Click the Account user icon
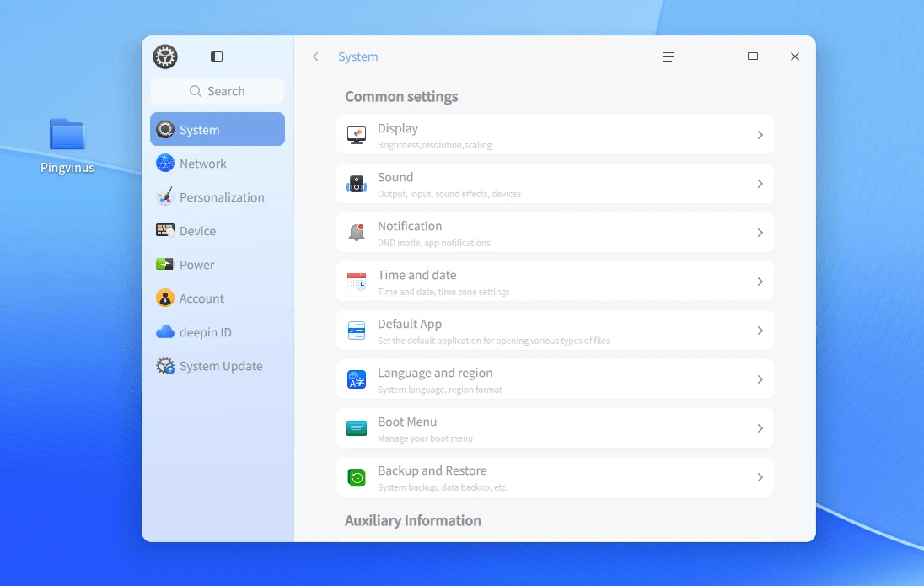The width and height of the screenshot is (924, 586). click(x=165, y=298)
